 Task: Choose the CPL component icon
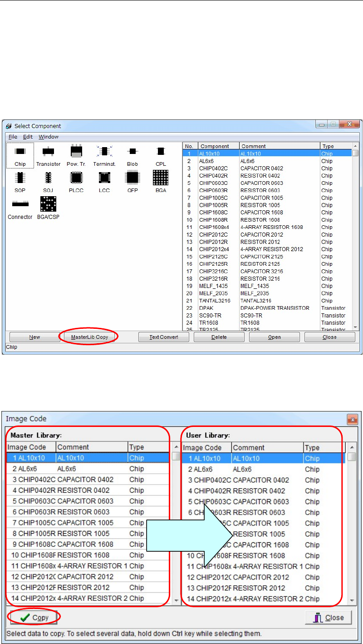point(161,155)
